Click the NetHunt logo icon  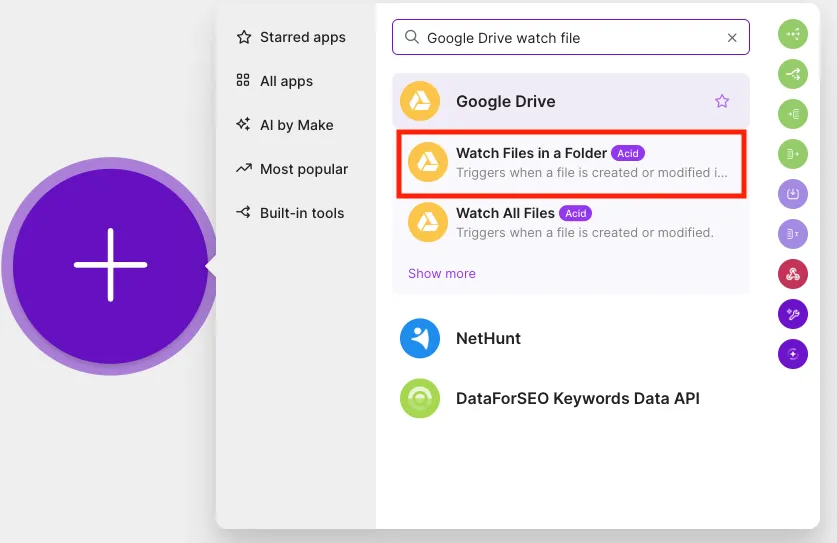click(x=420, y=338)
